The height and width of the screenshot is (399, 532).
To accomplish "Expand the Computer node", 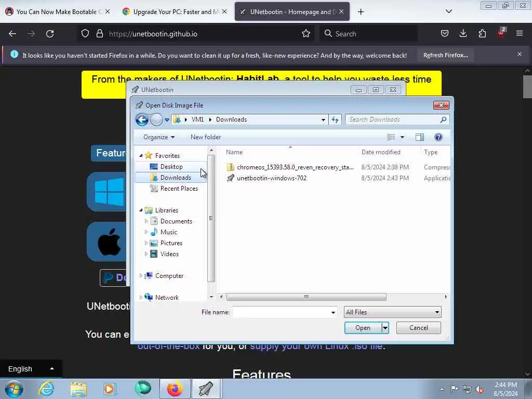I will click(x=141, y=276).
